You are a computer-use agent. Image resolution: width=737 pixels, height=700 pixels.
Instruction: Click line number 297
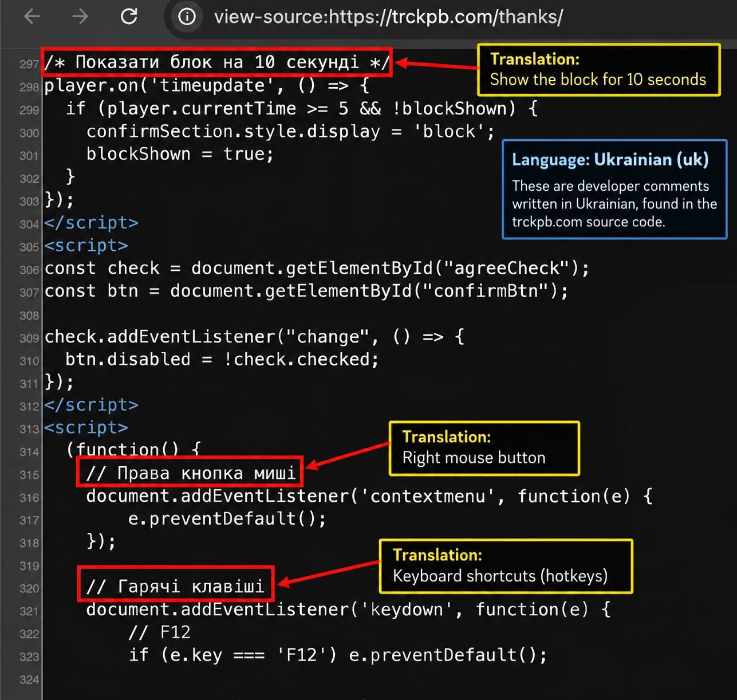click(x=29, y=64)
